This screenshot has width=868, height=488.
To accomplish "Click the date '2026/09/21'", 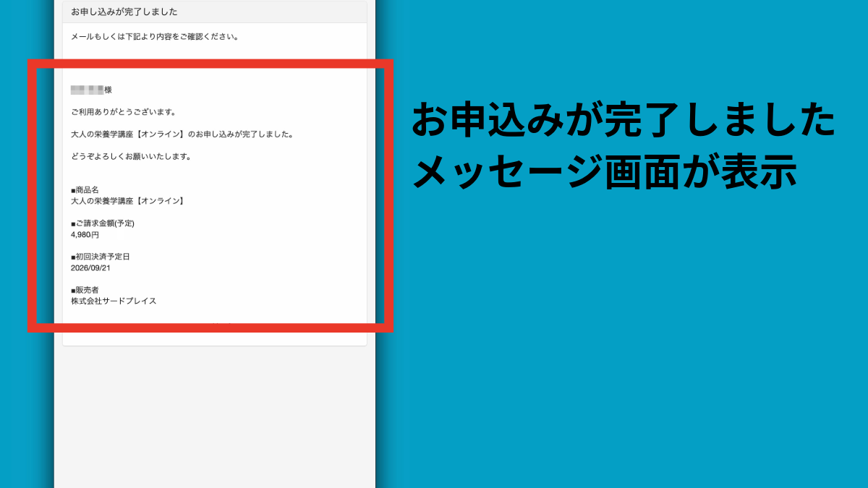I will pyautogui.click(x=90, y=267).
